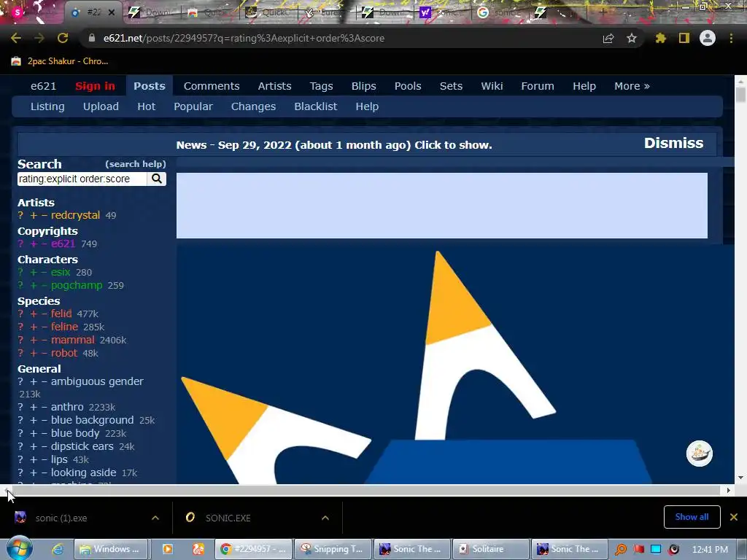Open the UC Browser taskbar icon
The height and width of the screenshot is (560, 747).
tap(198, 549)
